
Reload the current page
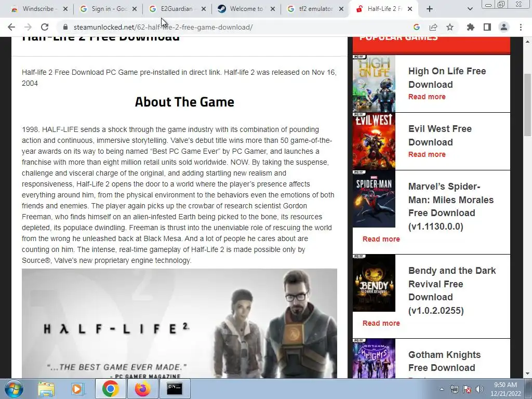pos(45,27)
